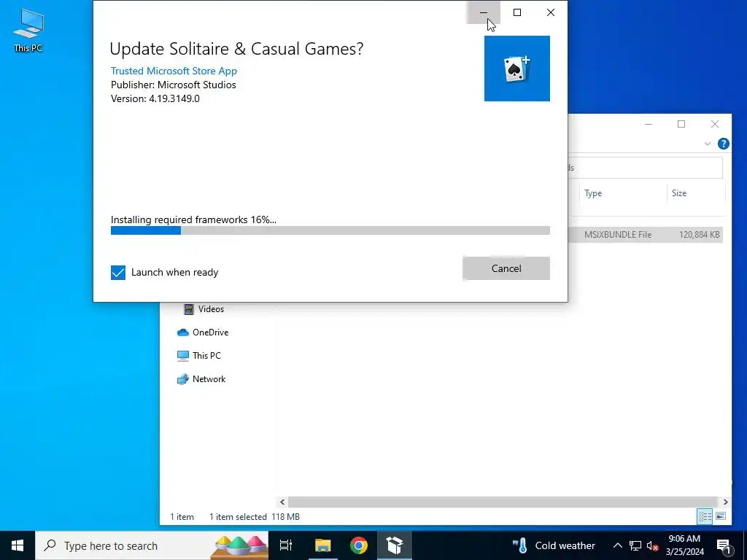Show hidden system tray icons
747x560 pixels.
pyautogui.click(x=617, y=545)
